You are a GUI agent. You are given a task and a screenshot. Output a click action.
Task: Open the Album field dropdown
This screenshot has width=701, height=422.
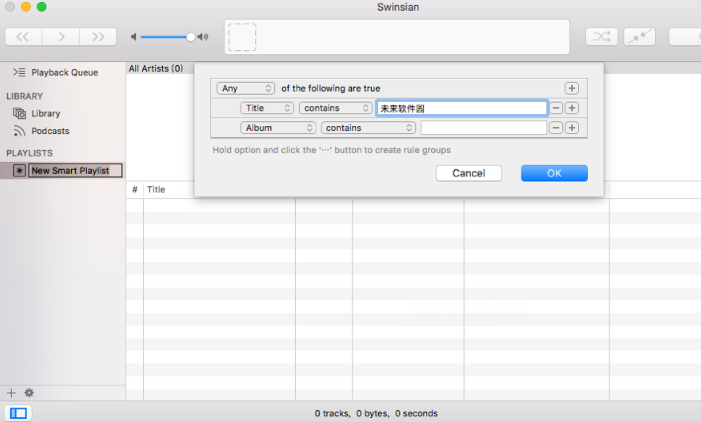(278, 127)
